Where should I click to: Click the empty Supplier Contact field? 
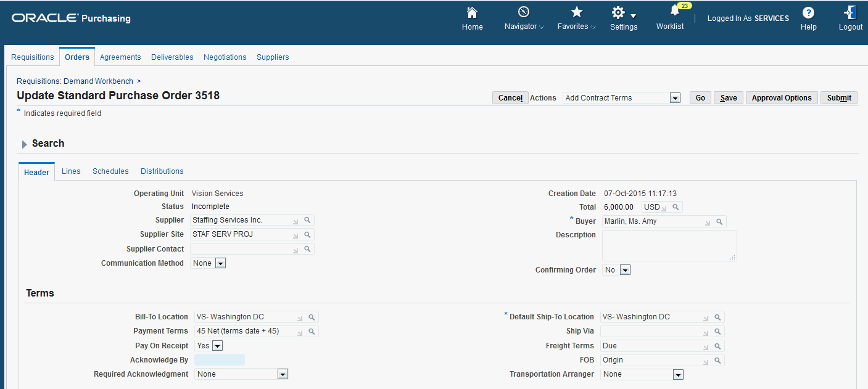pos(246,250)
